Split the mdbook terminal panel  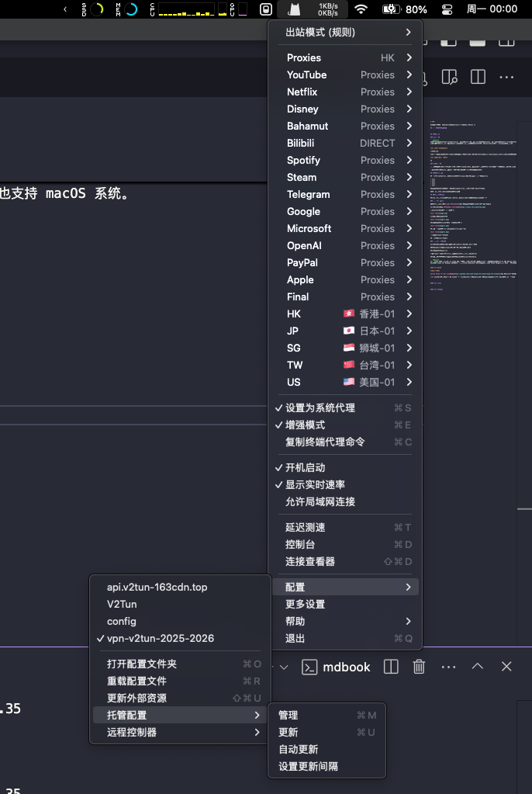[x=392, y=667]
